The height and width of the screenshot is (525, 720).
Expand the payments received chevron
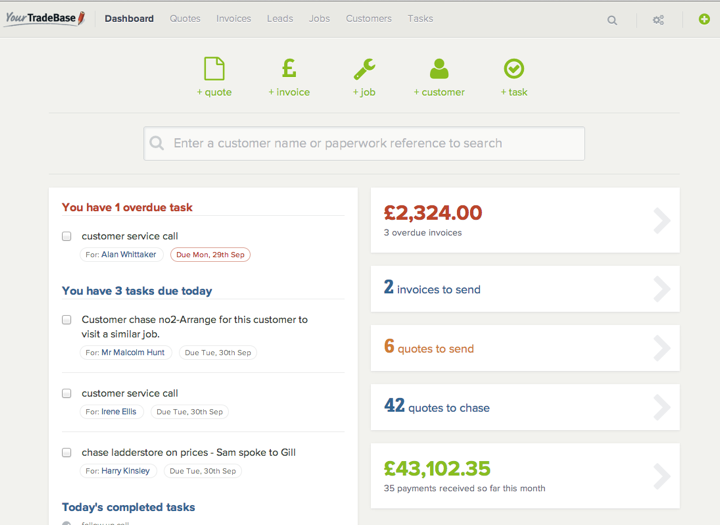(662, 476)
